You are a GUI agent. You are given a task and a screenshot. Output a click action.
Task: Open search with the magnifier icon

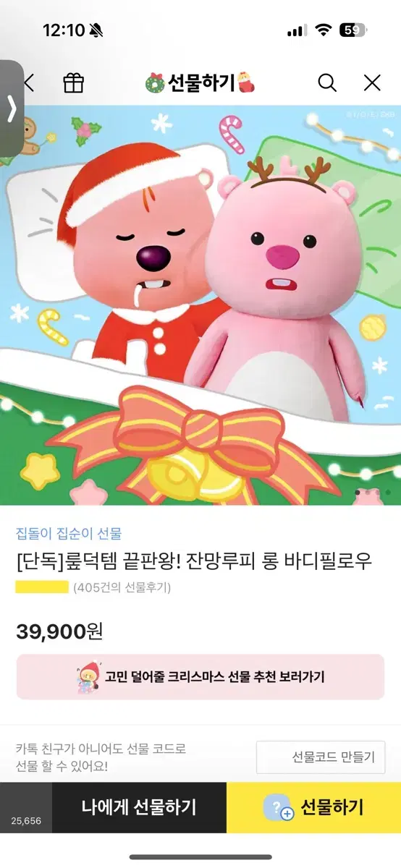[327, 83]
